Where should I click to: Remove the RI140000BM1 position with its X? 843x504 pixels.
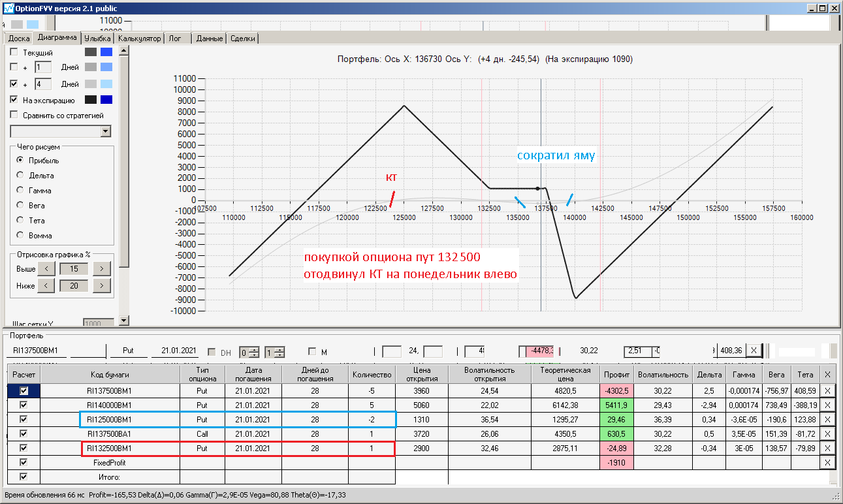827,405
